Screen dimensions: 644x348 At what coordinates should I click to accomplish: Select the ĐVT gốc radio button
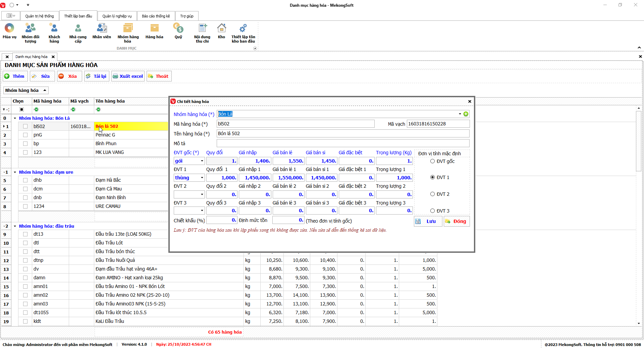pos(432,161)
